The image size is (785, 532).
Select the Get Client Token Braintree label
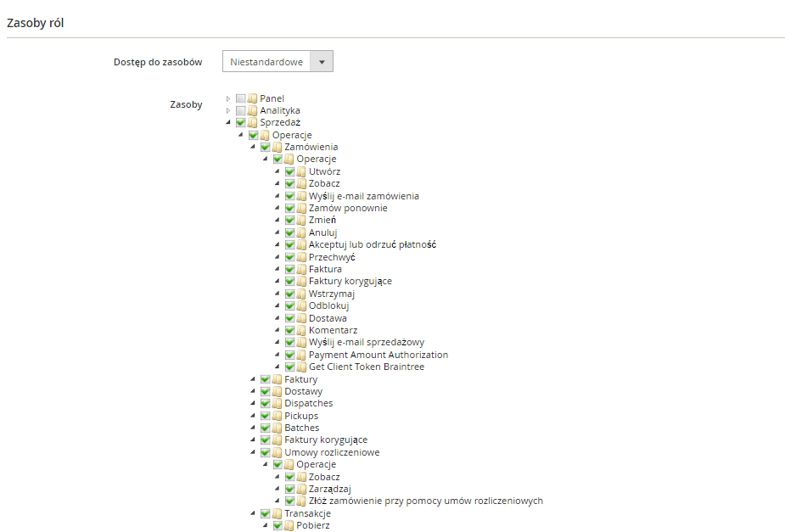(x=367, y=367)
